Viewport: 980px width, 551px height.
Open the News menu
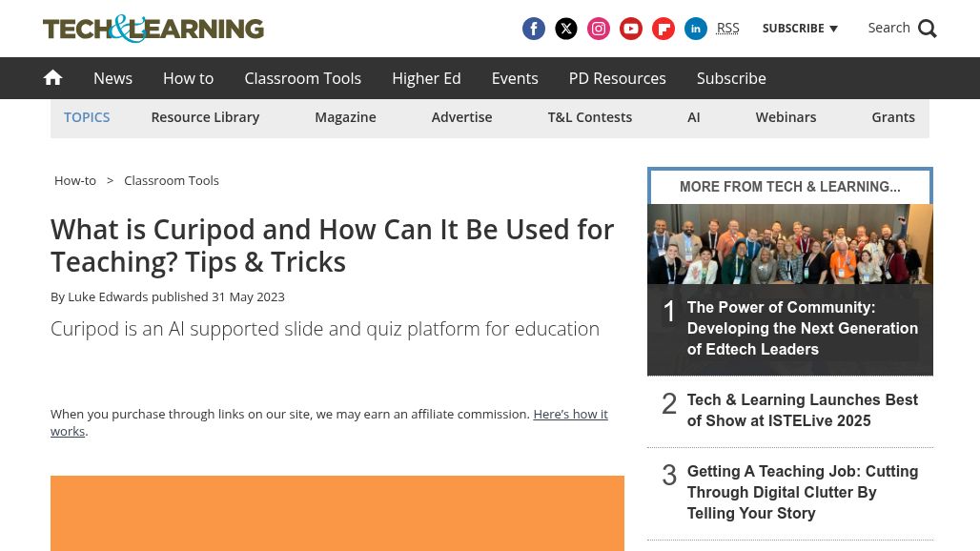click(x=113, y=78)
